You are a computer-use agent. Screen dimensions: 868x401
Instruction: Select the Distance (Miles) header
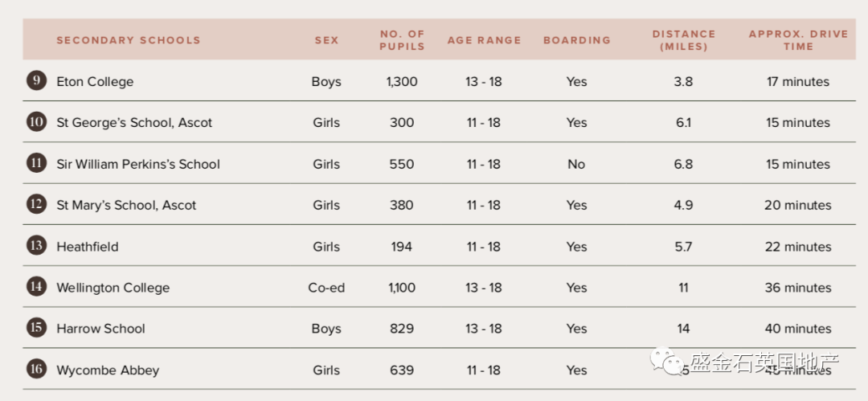tap(684, 40)
